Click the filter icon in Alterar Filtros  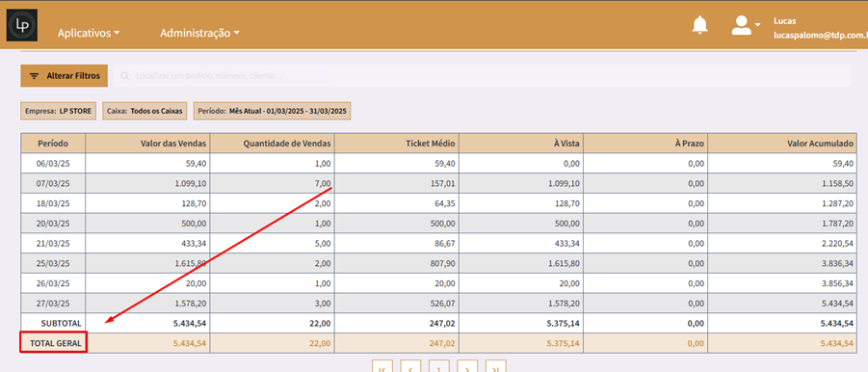pyautogui.click(x=35, y=76)
